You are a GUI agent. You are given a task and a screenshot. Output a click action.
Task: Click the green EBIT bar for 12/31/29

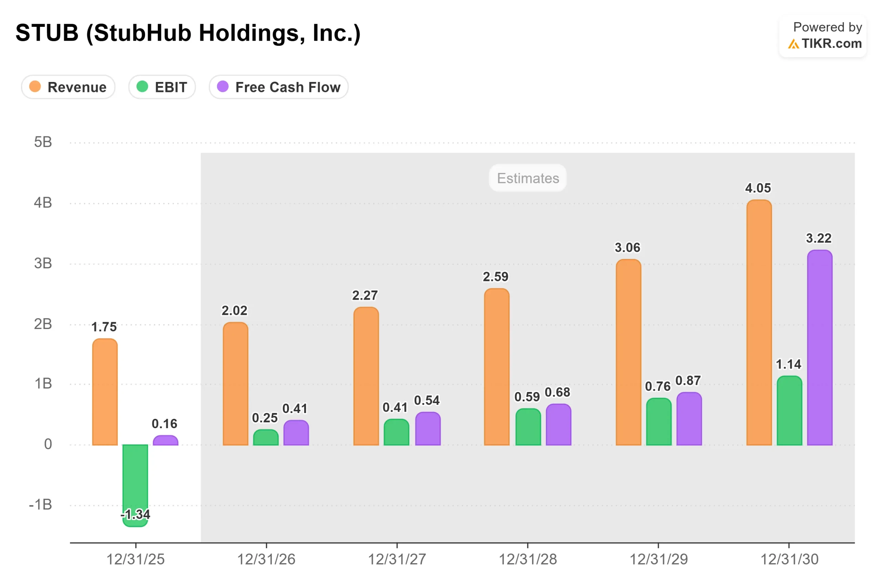pos(659,422)
